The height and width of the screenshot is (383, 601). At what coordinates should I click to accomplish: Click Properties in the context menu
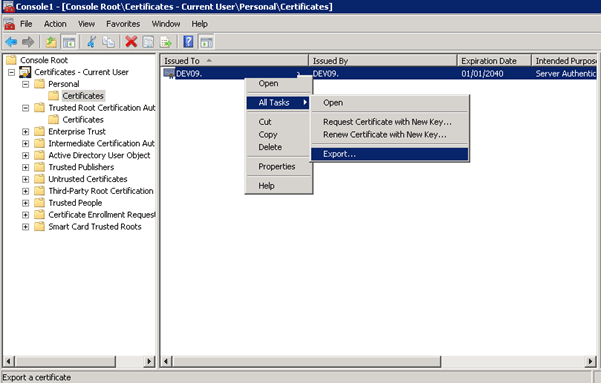[279, 167]
